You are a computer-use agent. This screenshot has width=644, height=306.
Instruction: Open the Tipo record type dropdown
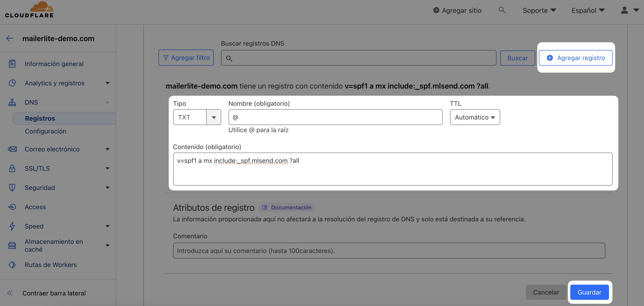(x=213, y=117)
